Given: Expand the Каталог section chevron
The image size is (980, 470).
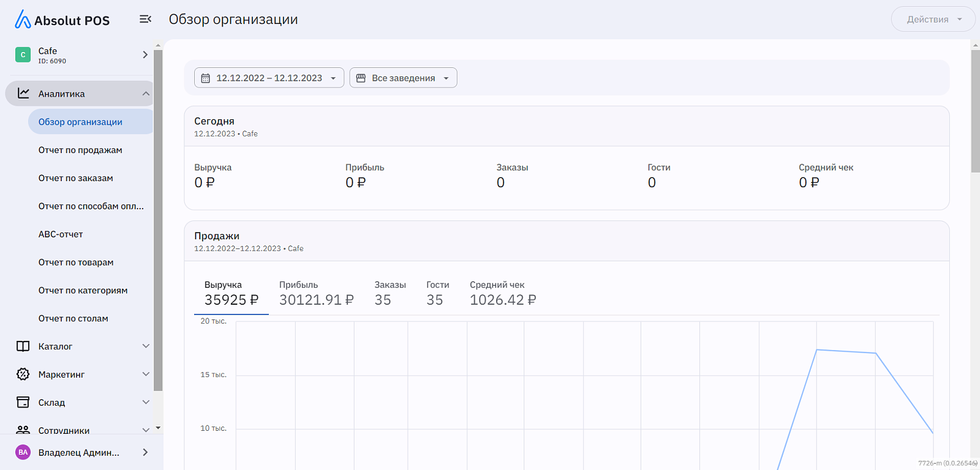Looking at the screenshot, I should 146,346.
